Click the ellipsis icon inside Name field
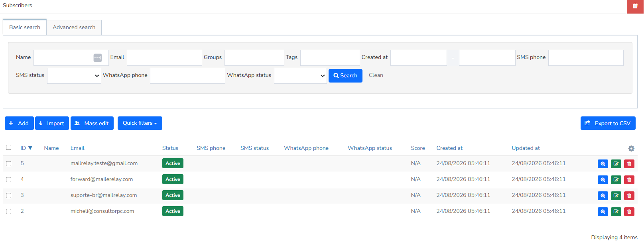Screen dimensions: 644x242 click(98, 58)
